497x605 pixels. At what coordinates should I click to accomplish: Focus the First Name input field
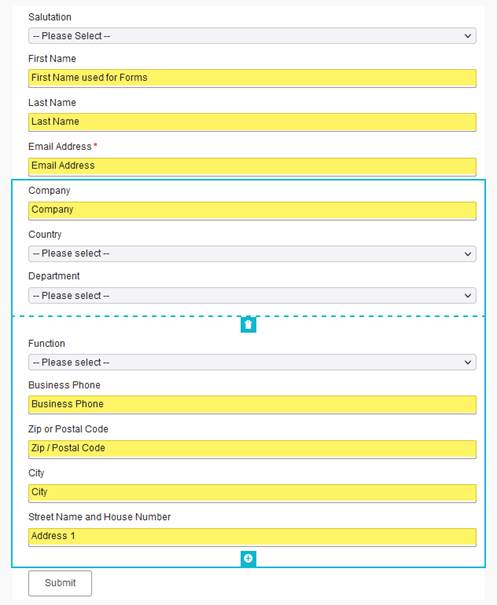pyautogui.click(x=252, y=78)
